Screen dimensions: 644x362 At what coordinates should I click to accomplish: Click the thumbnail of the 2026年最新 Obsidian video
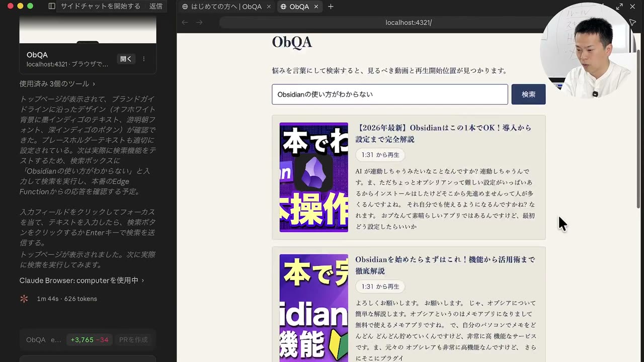314,177
